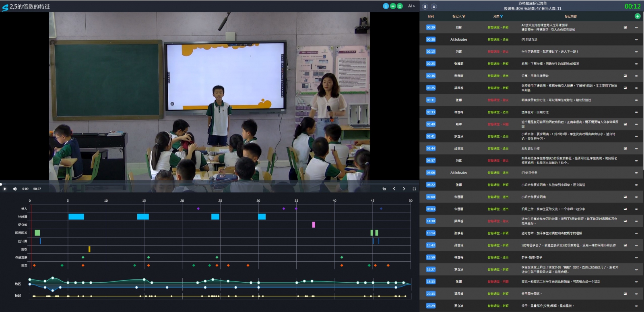Click link icon on the 02:15 marker row
Screen dimensions: 644x312
636,52
